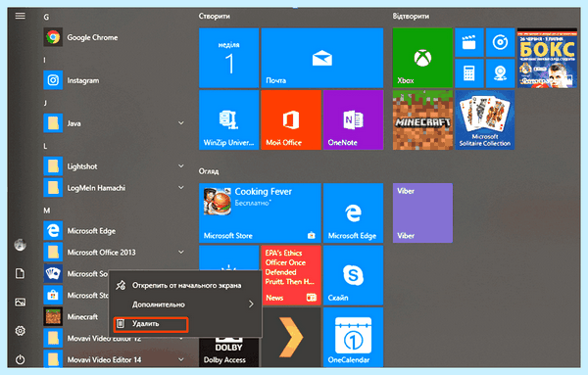Click the Відтворити group heading

[411, 16]
